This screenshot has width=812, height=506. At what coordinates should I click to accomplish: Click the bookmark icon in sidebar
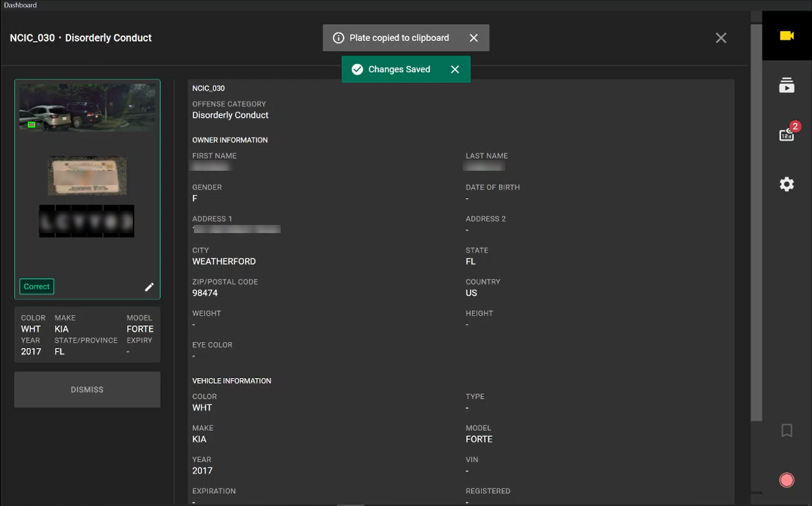786,430
